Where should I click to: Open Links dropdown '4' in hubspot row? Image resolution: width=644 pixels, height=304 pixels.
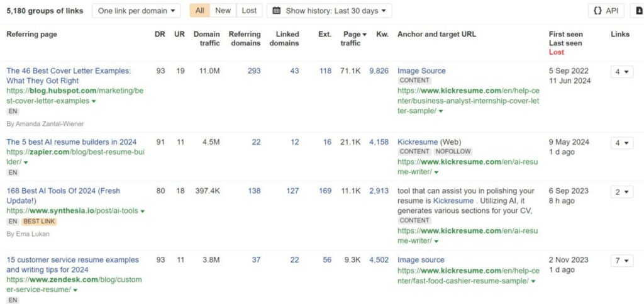[x=622, y=72]
